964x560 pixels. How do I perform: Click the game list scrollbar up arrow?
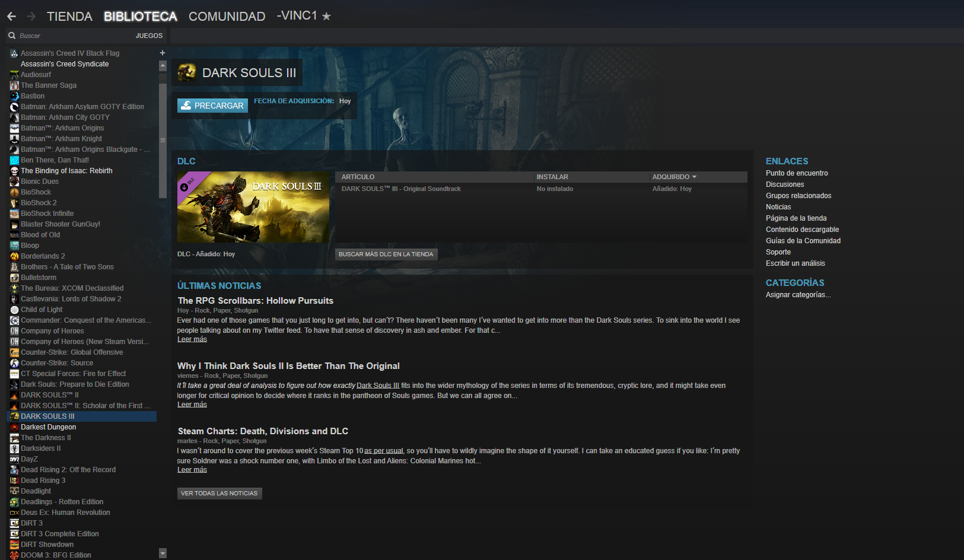tap(163, 66)
